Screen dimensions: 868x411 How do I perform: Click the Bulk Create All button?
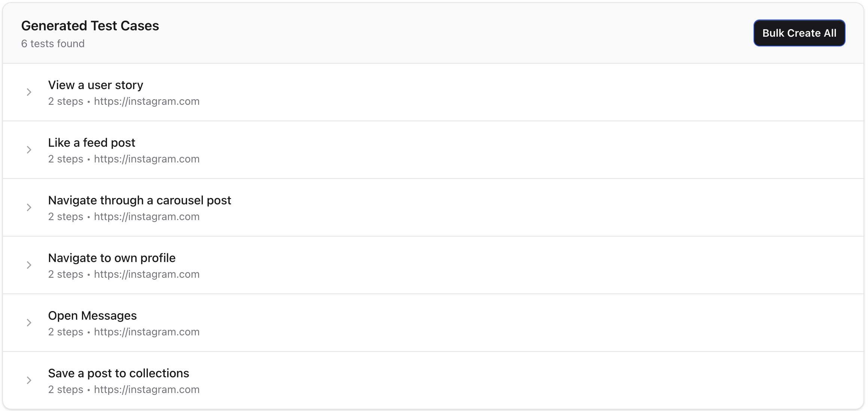pyautogui.click(x=799, y=33)
